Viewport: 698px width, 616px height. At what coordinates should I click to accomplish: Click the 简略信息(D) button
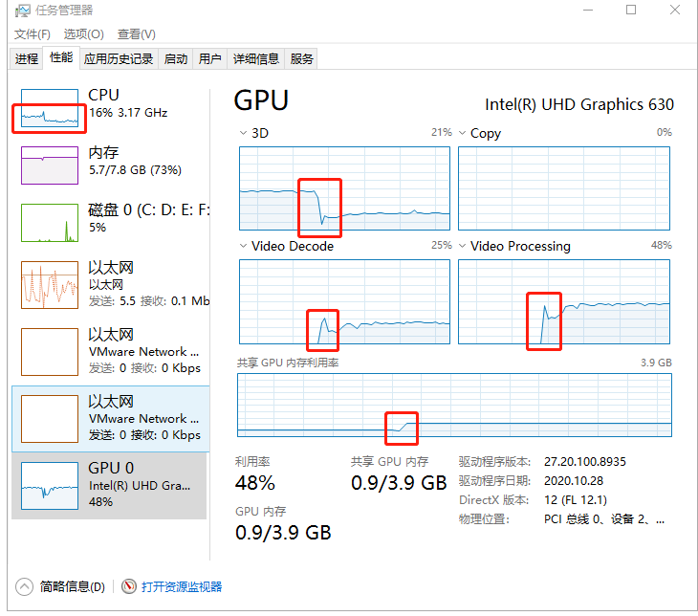click(x=72, y=586)
